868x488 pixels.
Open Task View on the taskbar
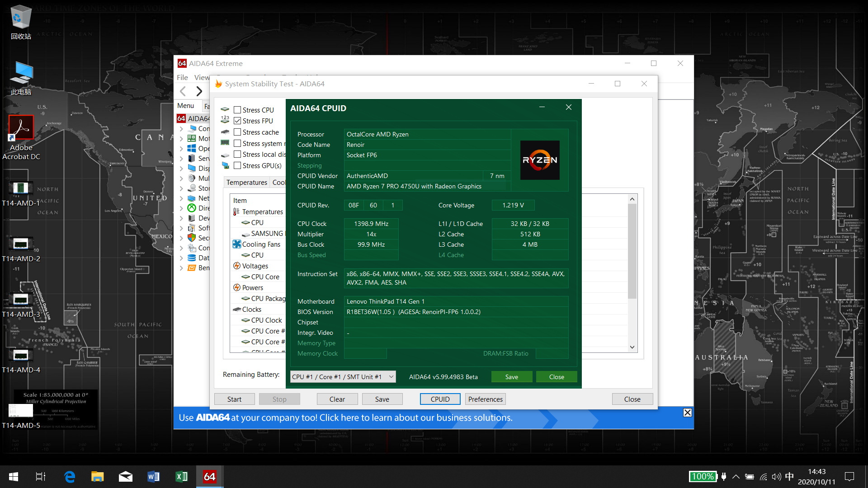coord(41,476)
